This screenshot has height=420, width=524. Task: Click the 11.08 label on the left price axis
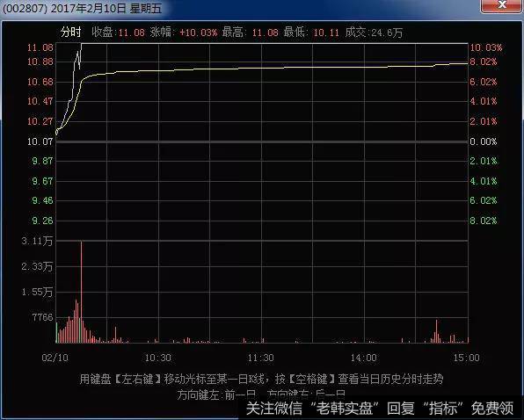pyautogui.click(x=40, y=47)
